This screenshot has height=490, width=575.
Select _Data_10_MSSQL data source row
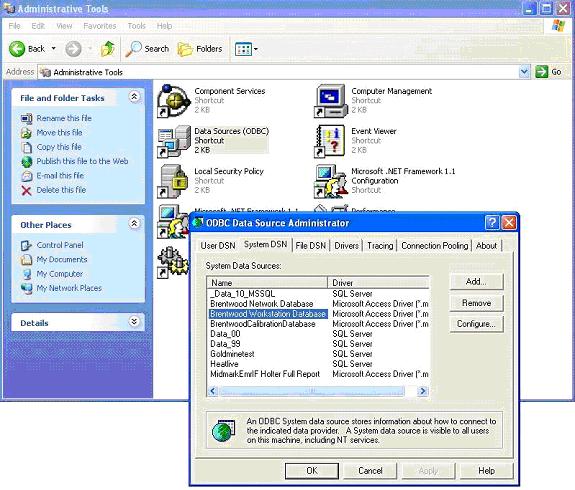(x=318, y=294)
